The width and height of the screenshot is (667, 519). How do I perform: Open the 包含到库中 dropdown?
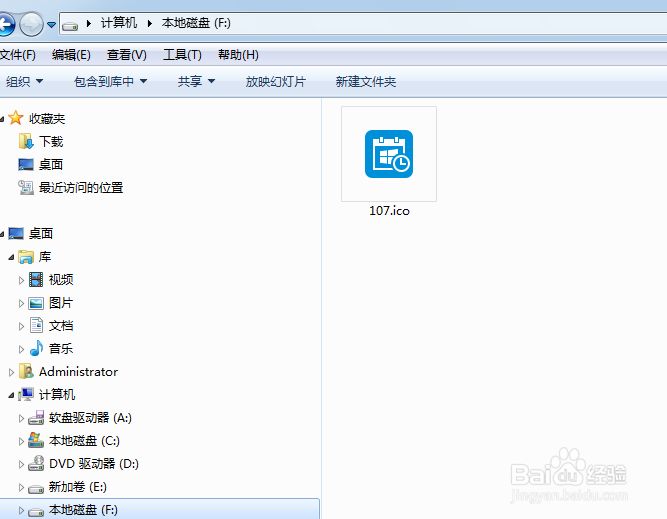tap(110, 81)
